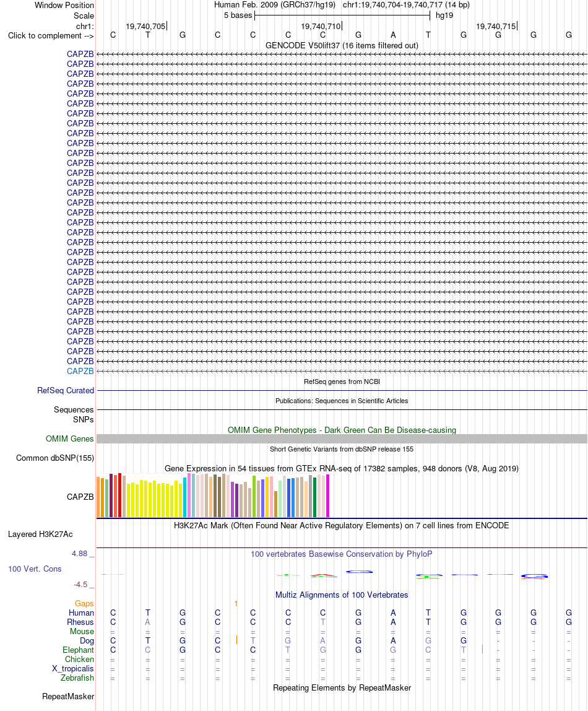Click the CAPZB label beside GTEx bars
Image resolution: width=588 pixels, height=711 pixels.
coord(80,497)
